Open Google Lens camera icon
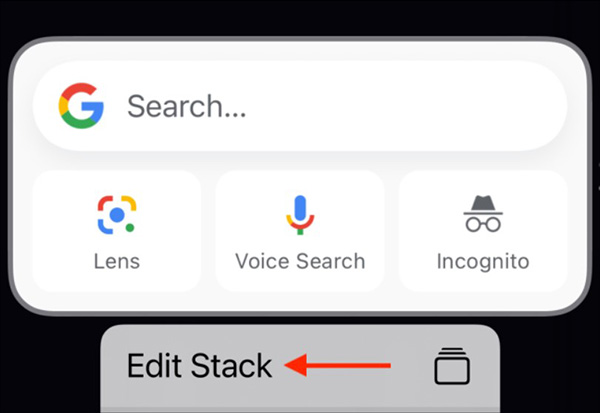 [x=117, y=215]
